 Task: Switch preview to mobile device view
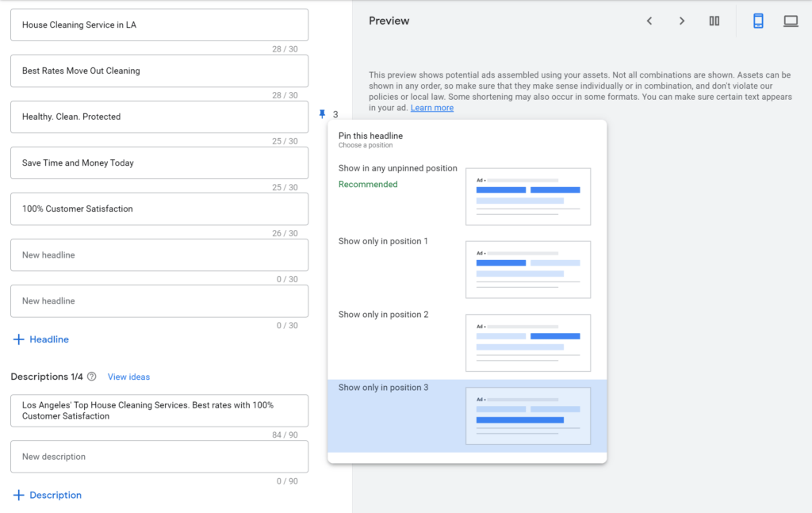coord(758,21)
